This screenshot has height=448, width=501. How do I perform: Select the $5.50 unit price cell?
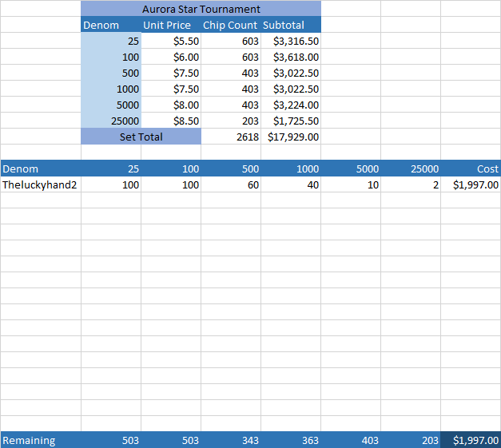click(170, 41)
